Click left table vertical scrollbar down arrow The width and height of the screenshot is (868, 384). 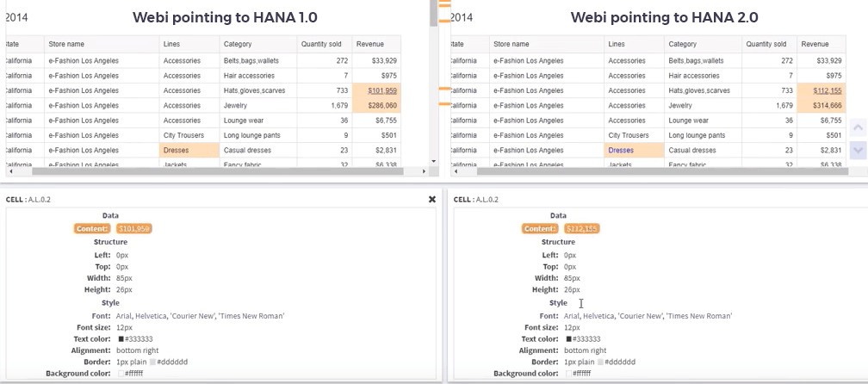[433, 161]
